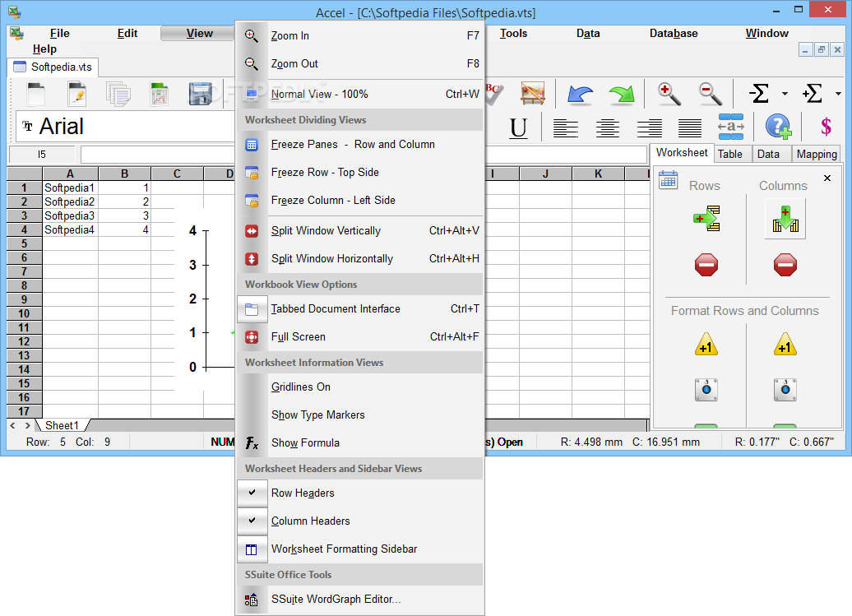Enter Full Screen from the View menu
This screenshot has width=852, height=616.
pyautogui.click(x=359, y=337)
